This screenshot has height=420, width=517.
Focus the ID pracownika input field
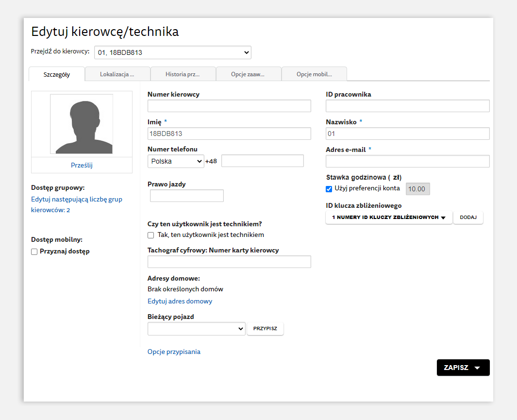pos(408,106)
